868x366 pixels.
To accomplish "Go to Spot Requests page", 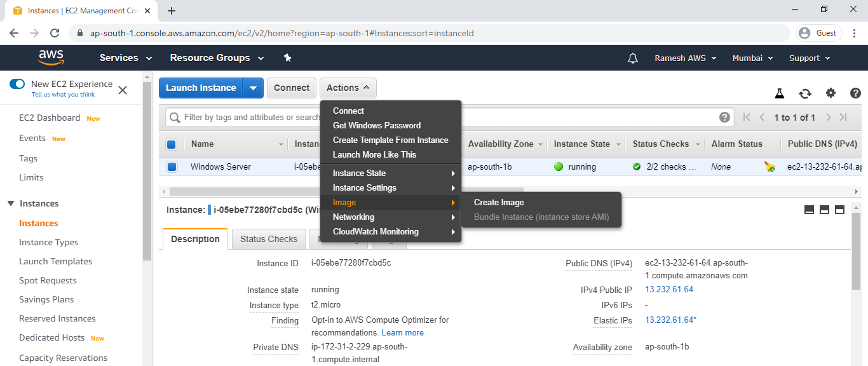I will click(x=48, y=280).
